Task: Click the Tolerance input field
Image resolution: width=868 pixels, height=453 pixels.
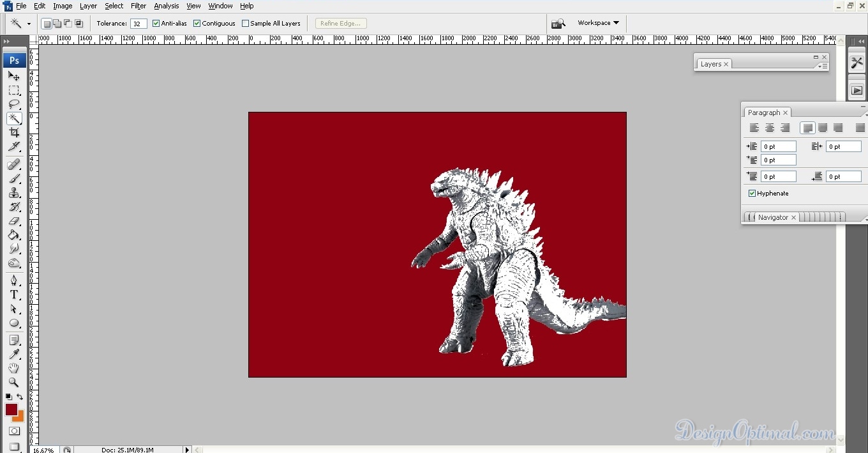Action: [x=138, y=24]
